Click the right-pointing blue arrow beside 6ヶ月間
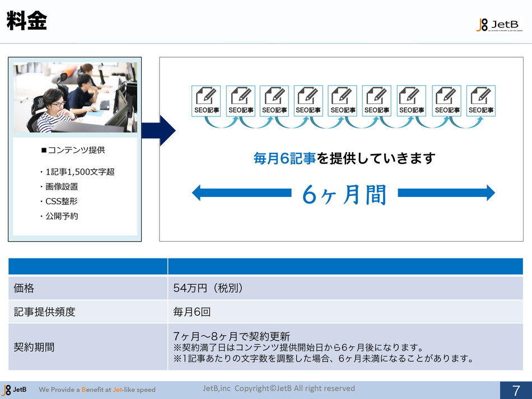Screen dimensions: 532x399 click(x=446, y=193)
